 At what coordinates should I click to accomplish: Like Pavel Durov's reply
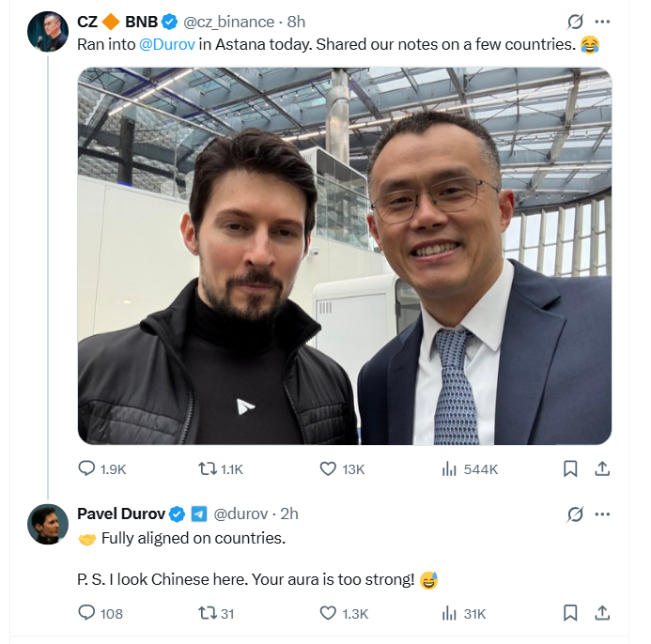click(328, 613)
